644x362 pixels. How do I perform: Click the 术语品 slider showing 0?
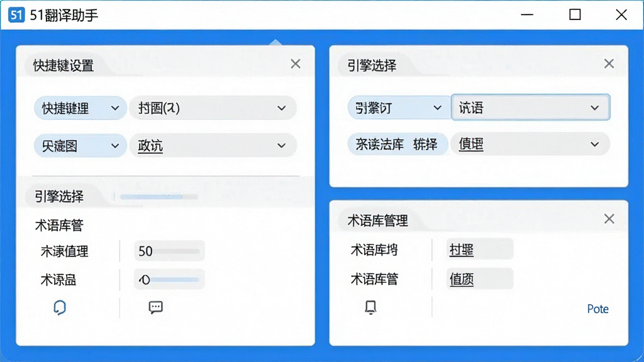(169, 280)
